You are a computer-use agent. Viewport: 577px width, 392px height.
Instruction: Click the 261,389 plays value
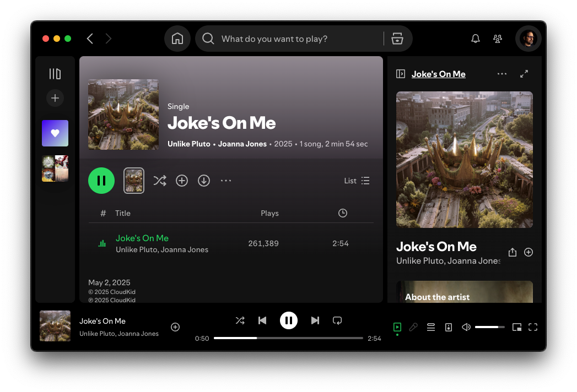click(x=263, y=243)
